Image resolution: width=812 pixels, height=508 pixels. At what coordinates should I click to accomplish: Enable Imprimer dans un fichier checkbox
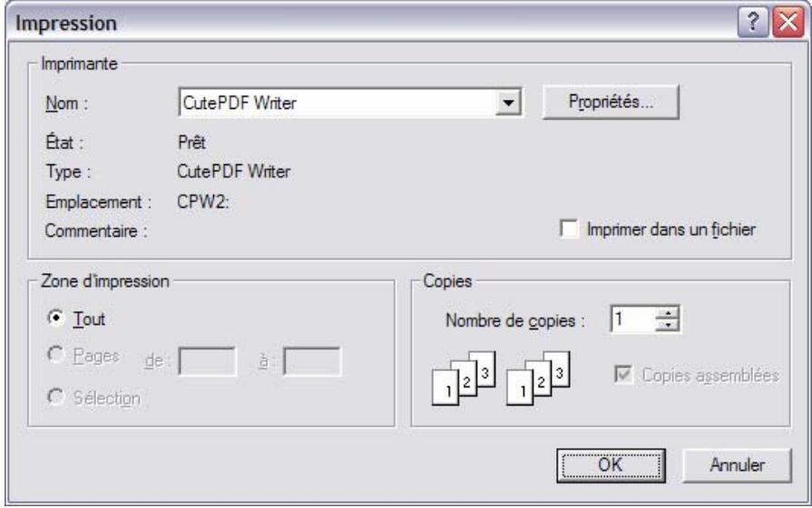569,229
